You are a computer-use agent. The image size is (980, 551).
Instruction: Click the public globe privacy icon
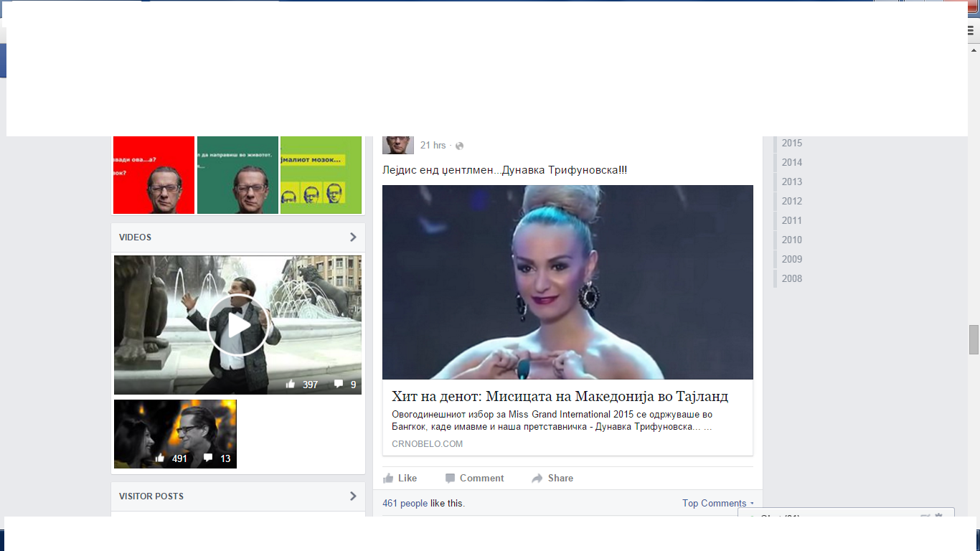click(x=460, y=146)
